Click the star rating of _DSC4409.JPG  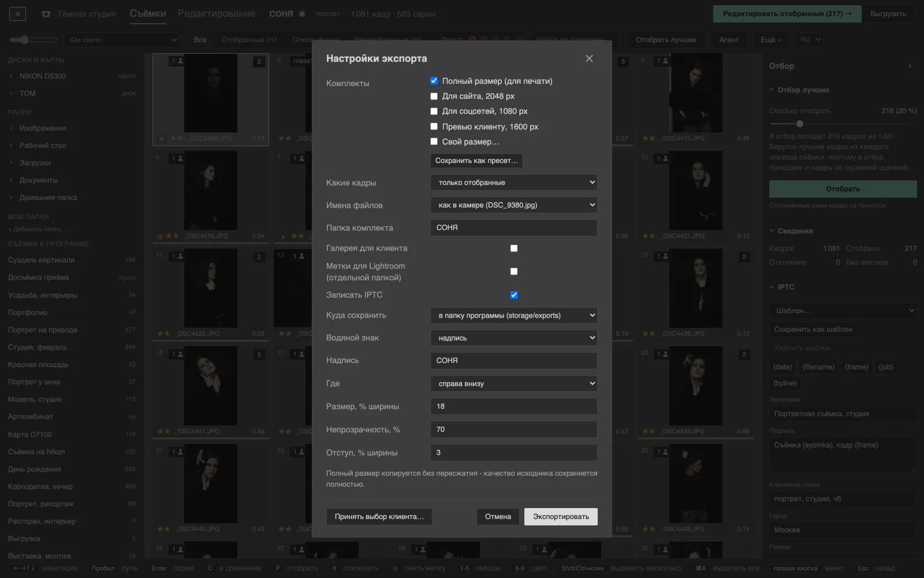click(x=177, y=139)
